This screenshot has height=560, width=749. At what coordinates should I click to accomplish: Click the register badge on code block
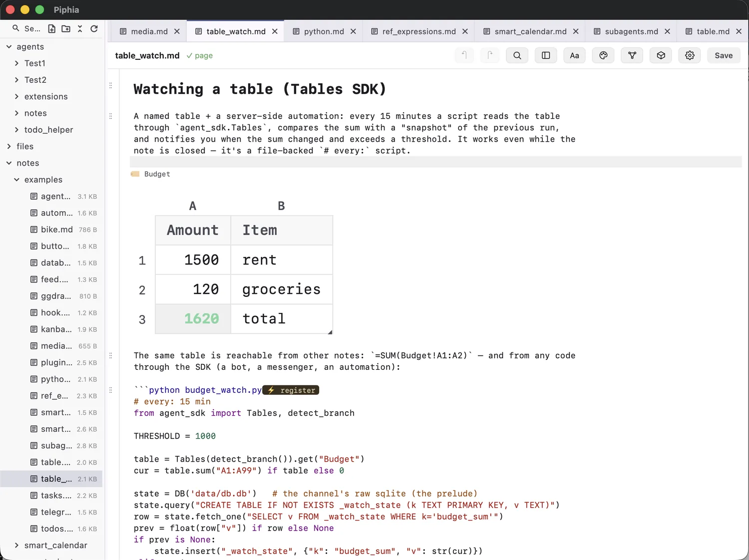click(291, 390)
